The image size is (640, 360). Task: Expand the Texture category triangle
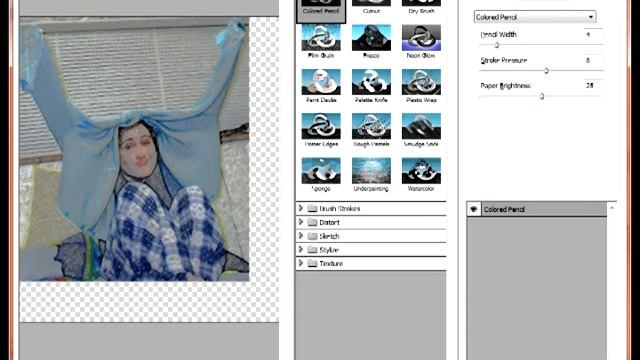[301, 263]
